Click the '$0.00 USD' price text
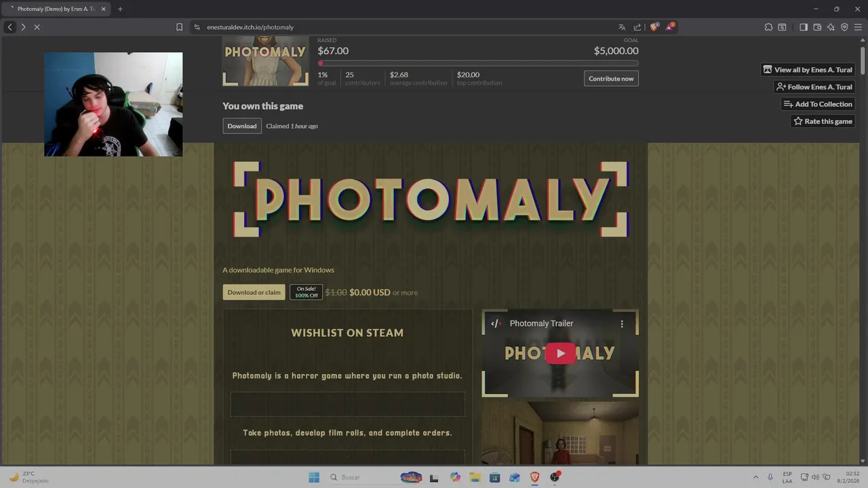Viewport: 868px width, 488px height. [x=370, y=292]
